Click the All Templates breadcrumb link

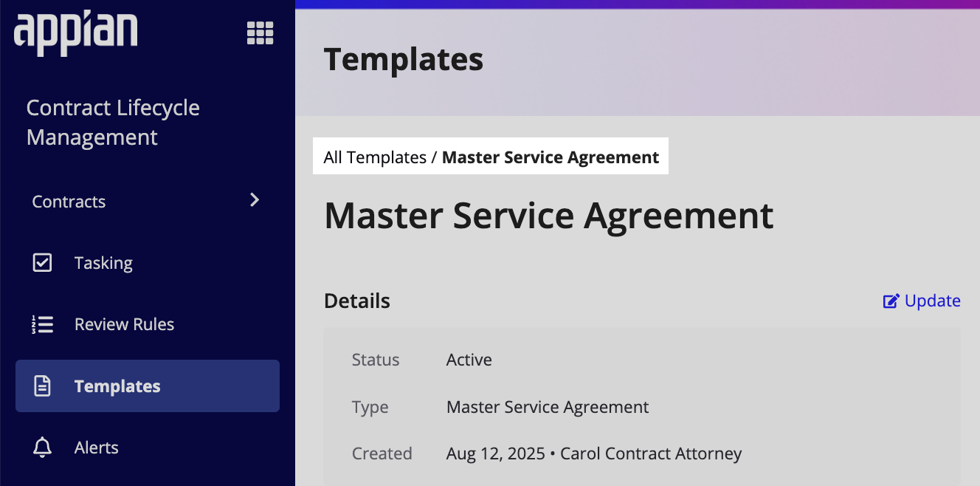point(375,157)
